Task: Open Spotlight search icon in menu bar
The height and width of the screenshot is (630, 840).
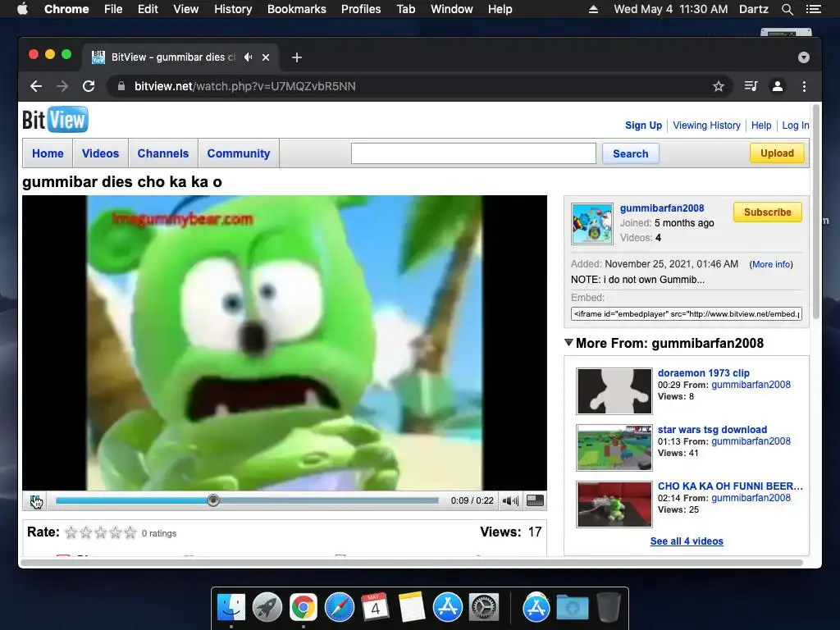Action: [787, 9]
